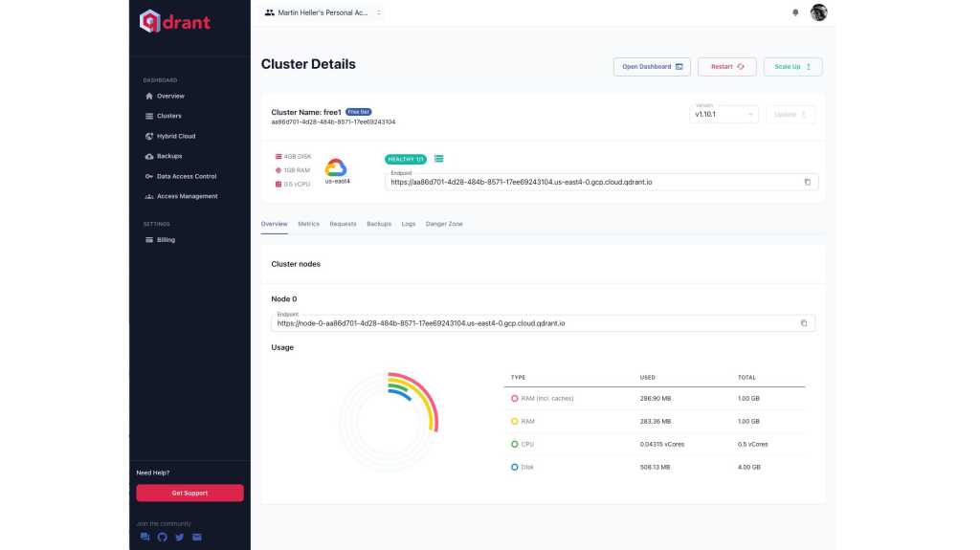Open the user profile avatar
Viewport: 980px width, 550px height.
pyautogui.click(x=818, y=12)
